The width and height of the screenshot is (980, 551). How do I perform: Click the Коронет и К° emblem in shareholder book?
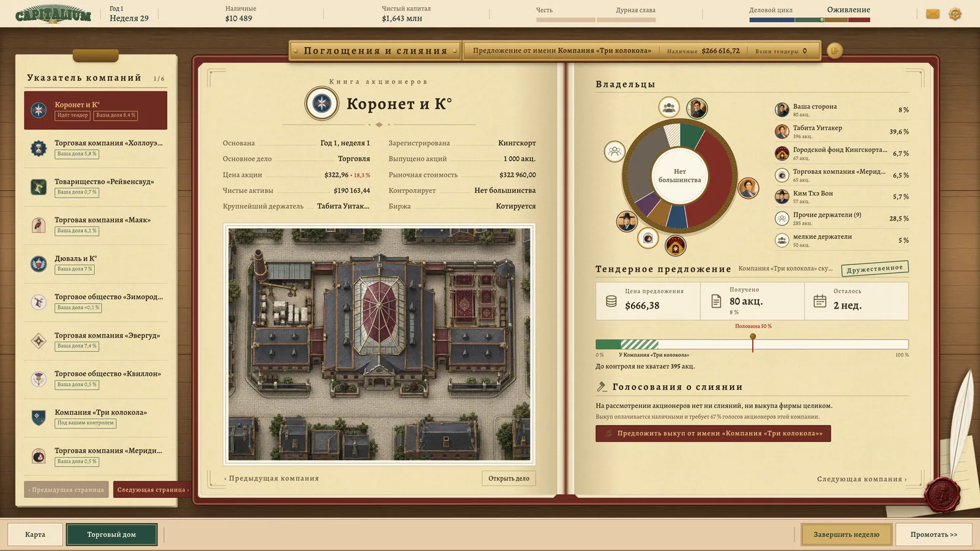coord(322,103)
